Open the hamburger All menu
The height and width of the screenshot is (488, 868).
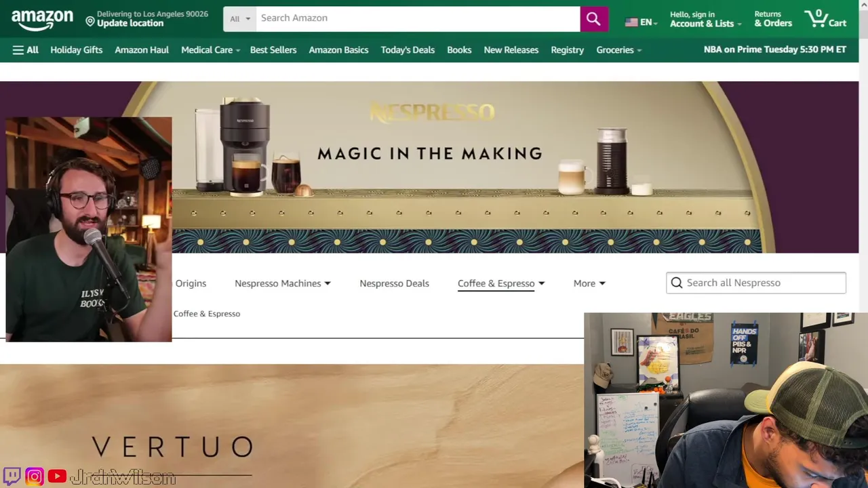coord(25,50)
